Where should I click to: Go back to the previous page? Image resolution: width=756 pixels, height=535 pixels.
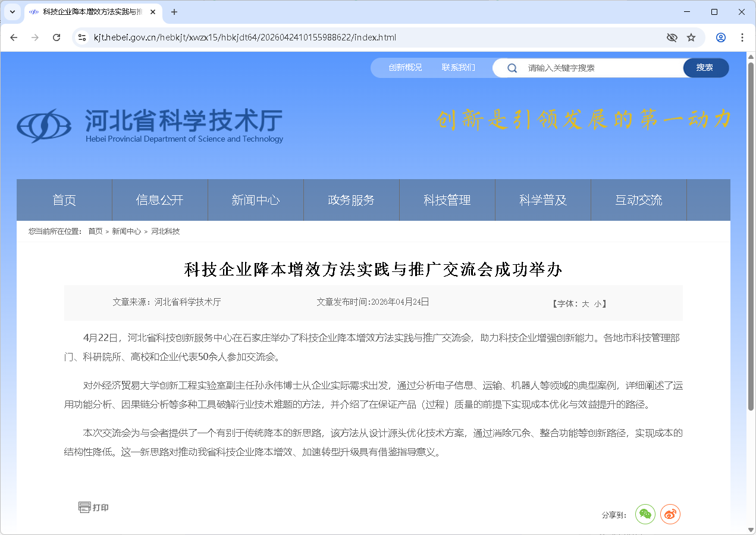click(x=14, y=37)
